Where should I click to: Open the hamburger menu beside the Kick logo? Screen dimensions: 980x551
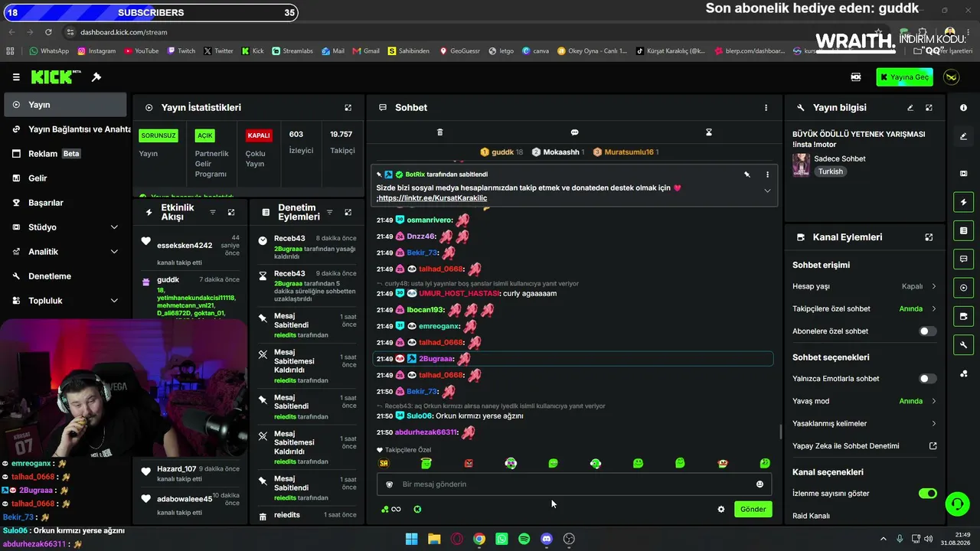point(16,77)
